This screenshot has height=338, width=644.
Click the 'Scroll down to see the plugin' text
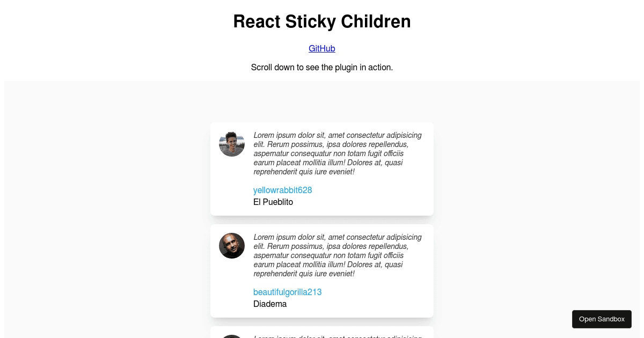[322, 67]
